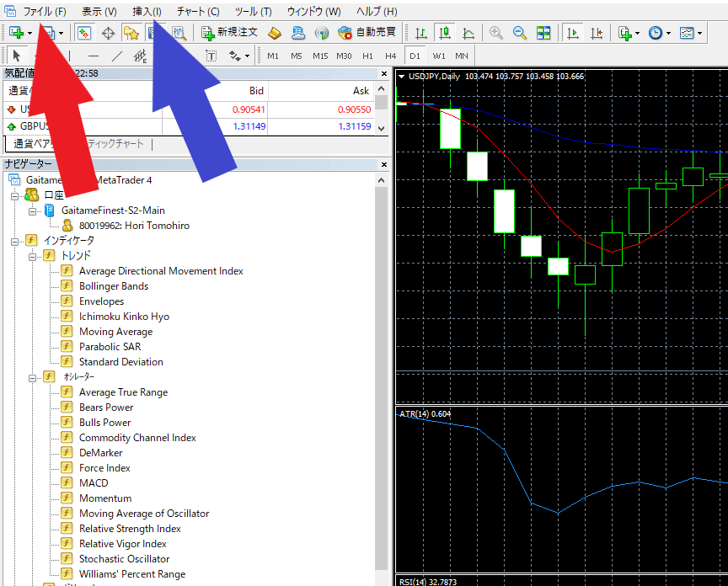728x586 pixels.
Task: Switch timeframe to M5
Action: coord(297,56)
